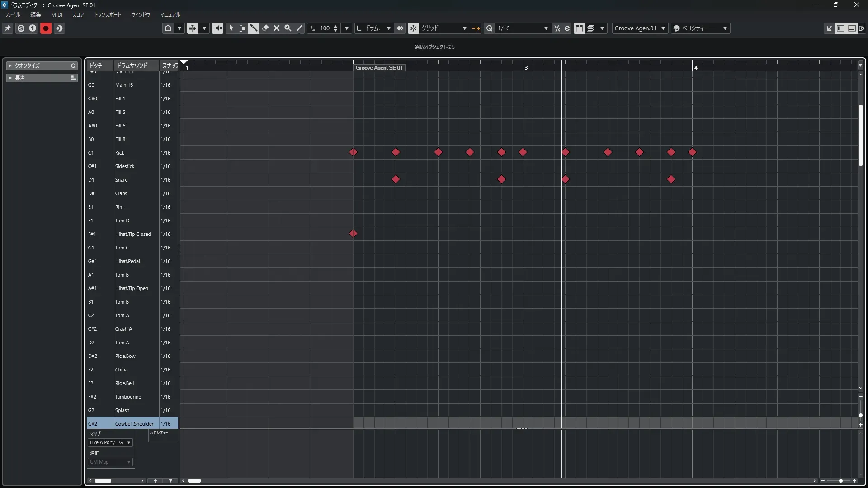The height and width of the screenshot is (488, 868).
Task: Toggle the Solo Editor button
Action: coord(21,28)
